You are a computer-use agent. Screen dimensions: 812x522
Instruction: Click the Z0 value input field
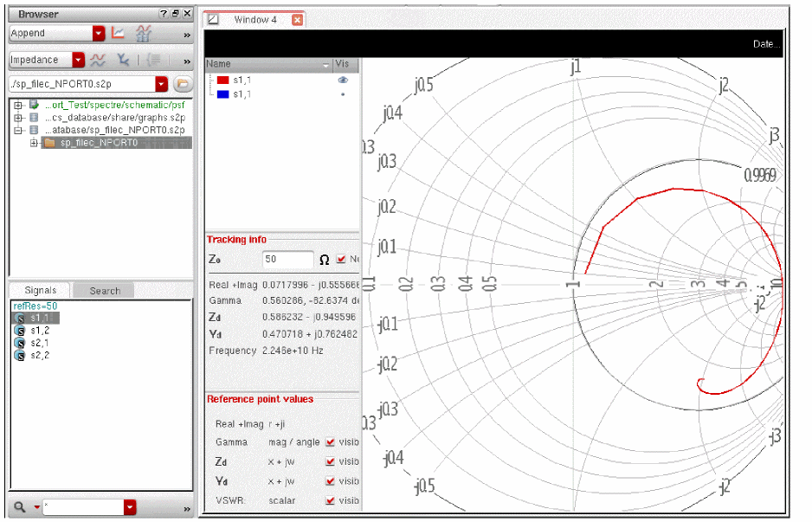287,260
